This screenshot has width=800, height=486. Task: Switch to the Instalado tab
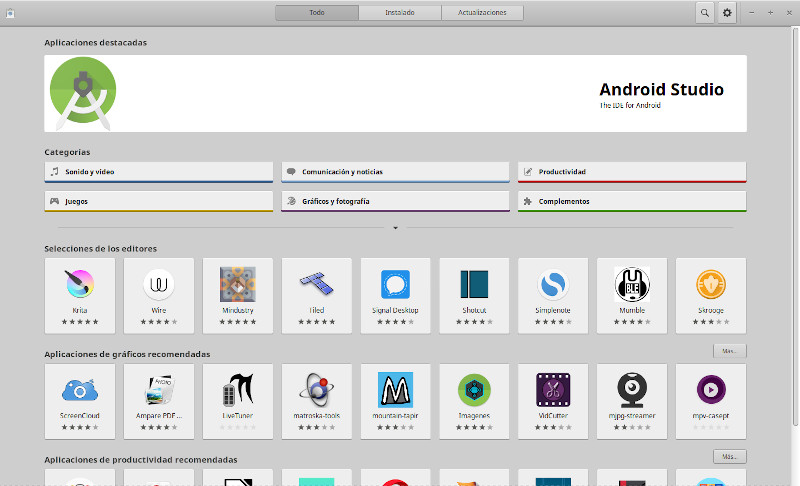click(x=400, y=13)
